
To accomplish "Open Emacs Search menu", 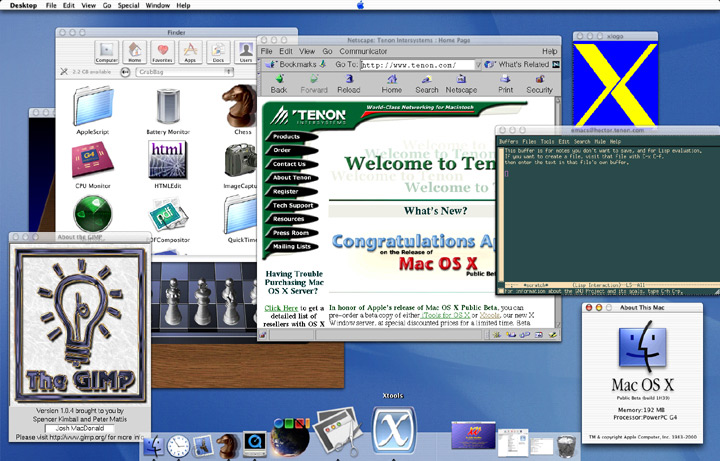I will point(582,142).
